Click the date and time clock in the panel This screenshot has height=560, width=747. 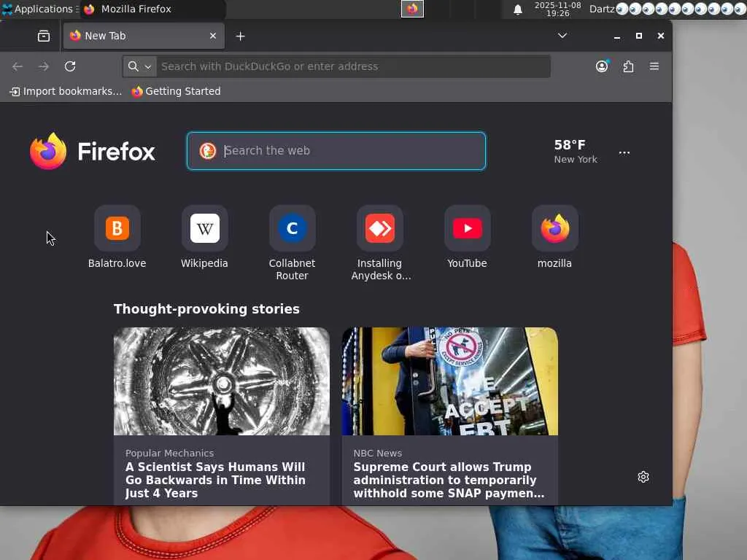[x=558, y=9]
